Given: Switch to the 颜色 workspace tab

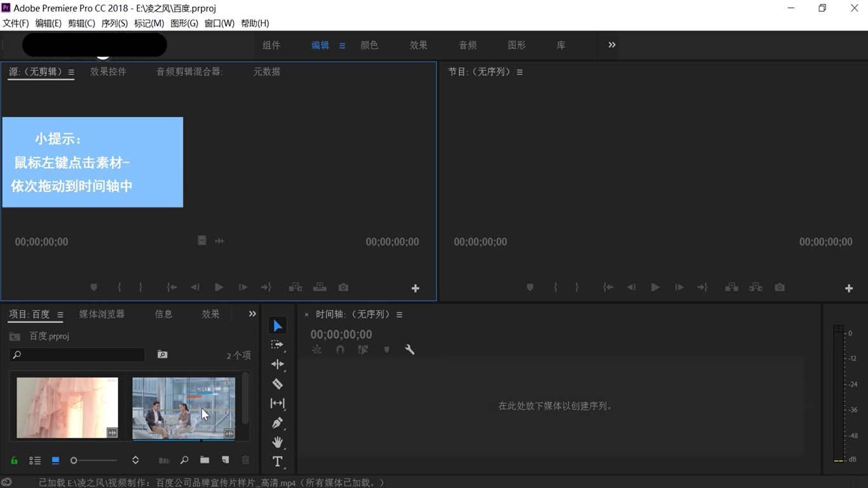Looking at the screenshot, I should [369, 45].
